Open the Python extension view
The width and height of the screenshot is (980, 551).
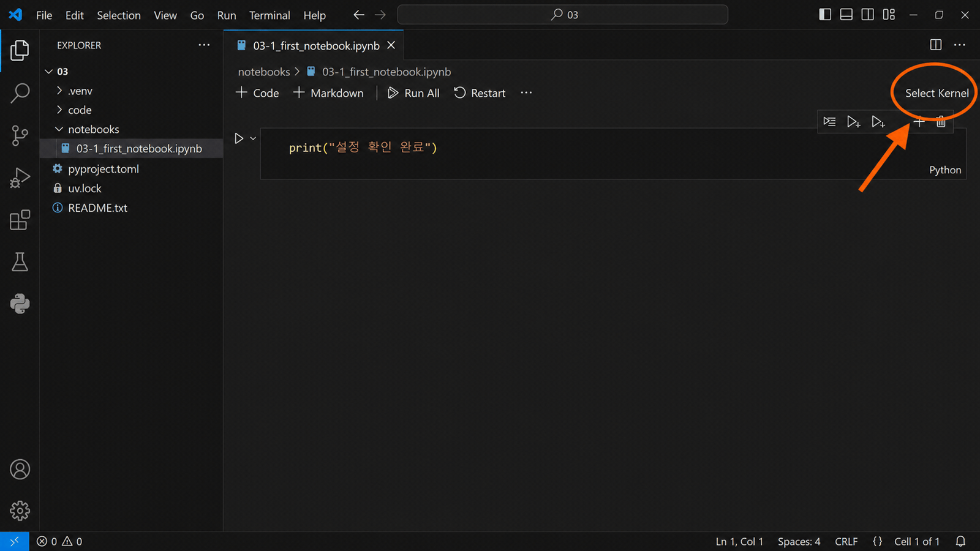pos(20,304)
